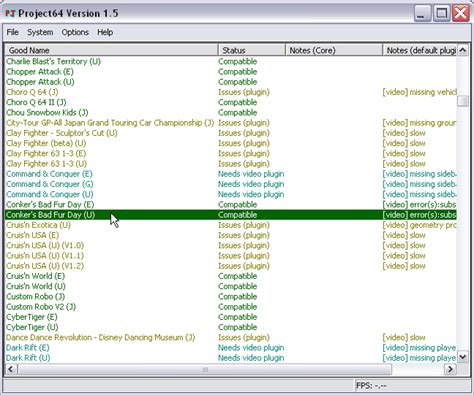Select Cruis'n USA (U) (V1.1)
Viewport: 474px width, 395px height.
45,256
